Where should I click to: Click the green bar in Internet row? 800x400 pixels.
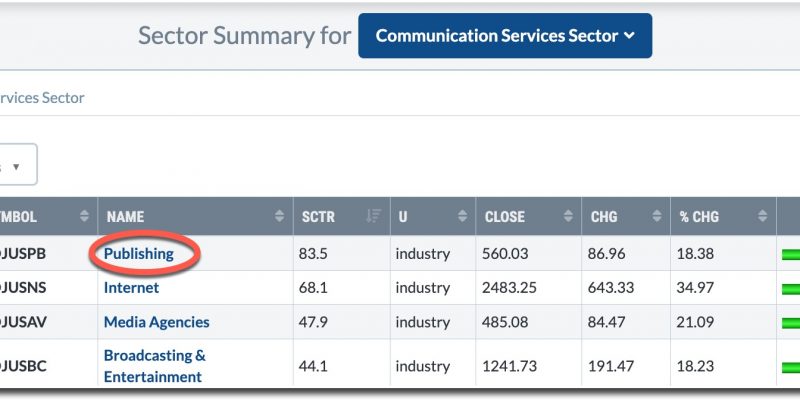point(790,288)
